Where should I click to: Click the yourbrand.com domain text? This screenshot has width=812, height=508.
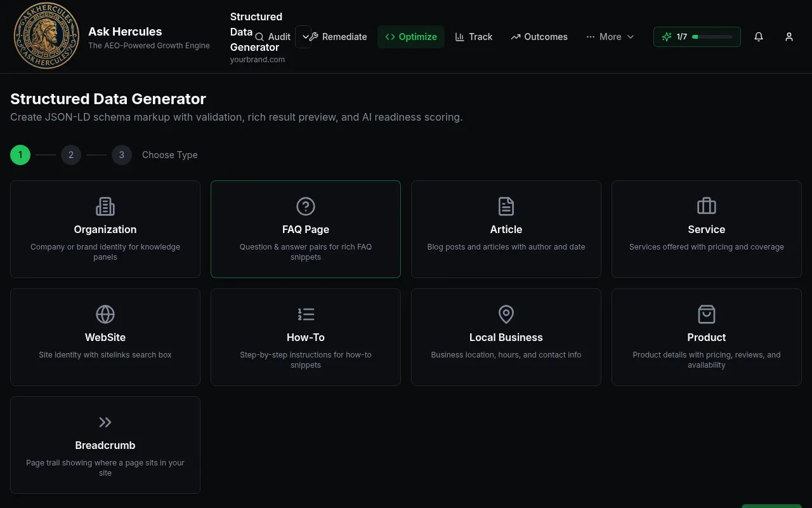258,60
